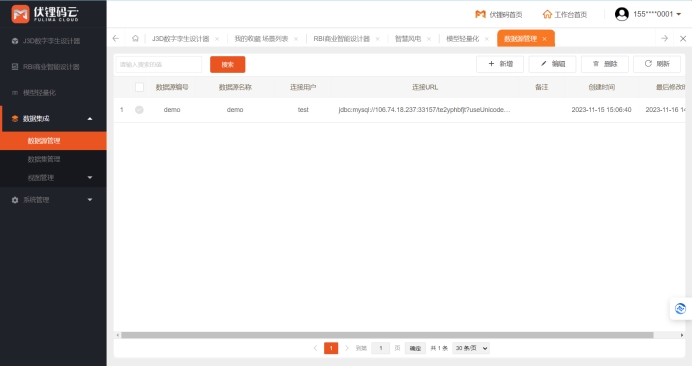Focus the jump-to-page number field
Image resolution: width=692 pixels, height=367 pixels.
380,348
